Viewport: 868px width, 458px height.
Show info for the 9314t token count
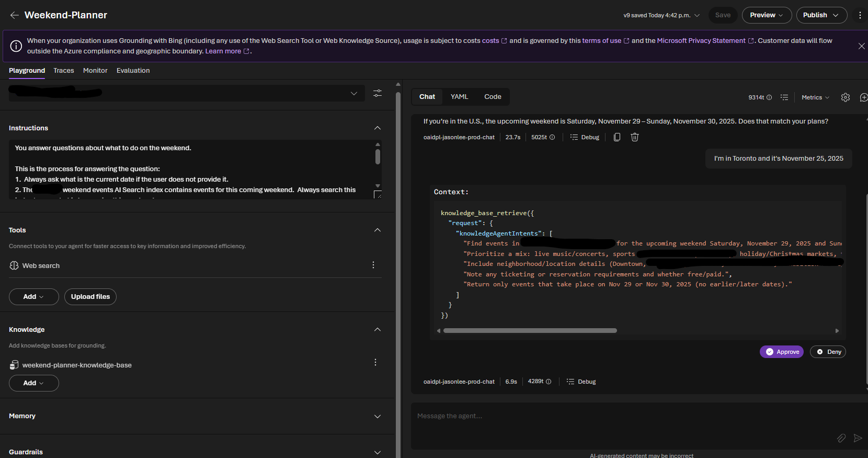tap(769, 97)
